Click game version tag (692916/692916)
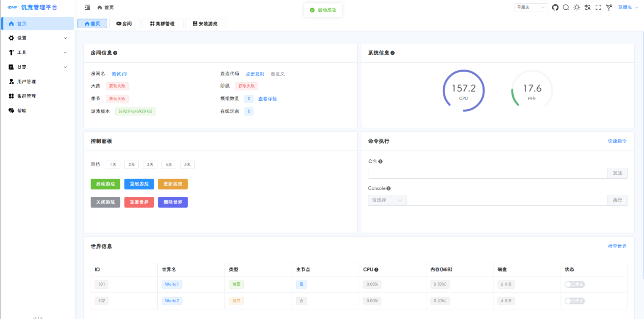The height and width of the screenshot is (319, 644). (x=135, y=112)
